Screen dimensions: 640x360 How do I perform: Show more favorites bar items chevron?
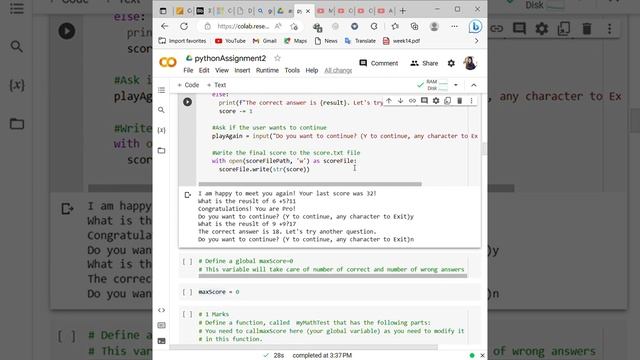click(476, 41)
